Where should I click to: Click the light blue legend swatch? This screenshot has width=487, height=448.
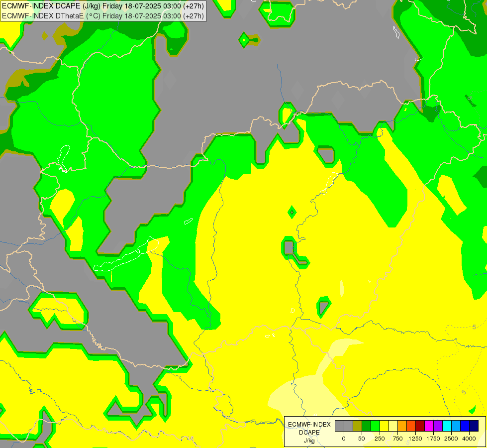pyautogui.click(x=456, y=426)
